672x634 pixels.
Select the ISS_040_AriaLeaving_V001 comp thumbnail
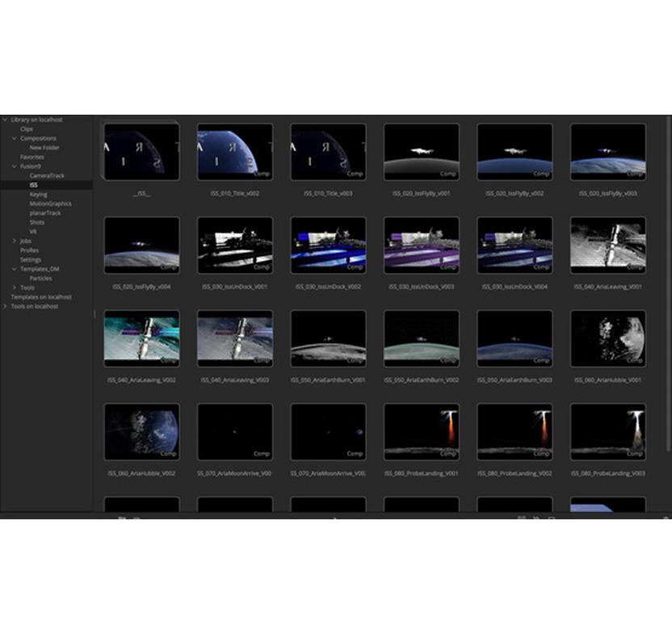tap(608, 246)
